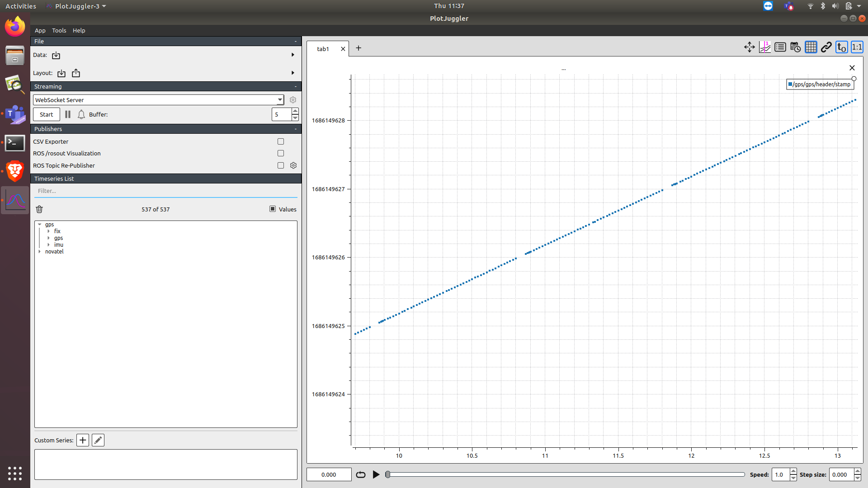868x488 pixels.
Task: Click the save layout export icon
Action: 76,73
